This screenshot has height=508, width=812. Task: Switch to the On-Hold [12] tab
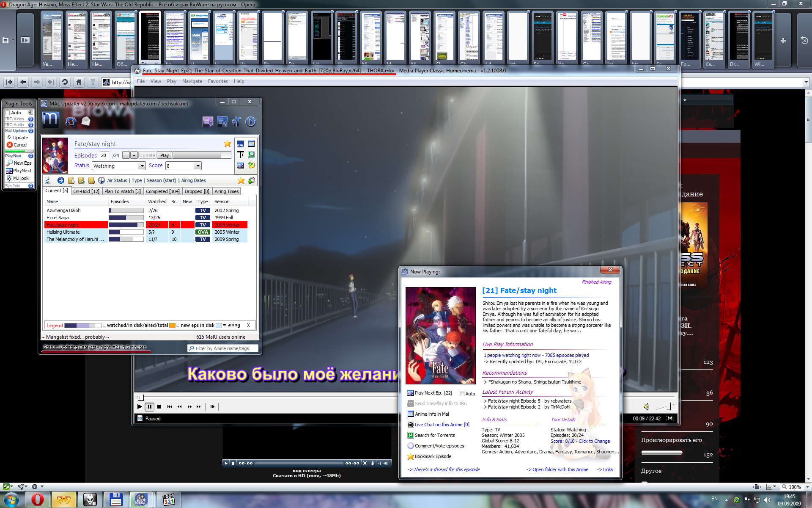(86, 191)
